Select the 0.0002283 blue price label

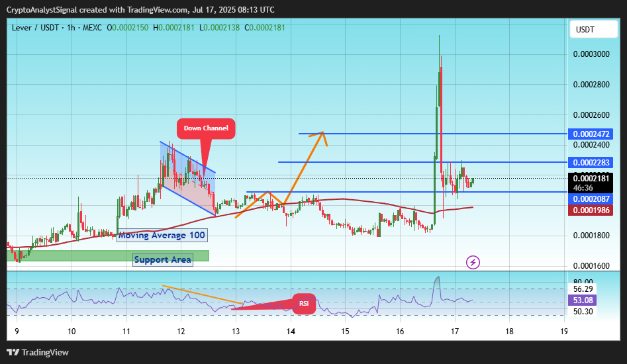click(x=591, y=162)
